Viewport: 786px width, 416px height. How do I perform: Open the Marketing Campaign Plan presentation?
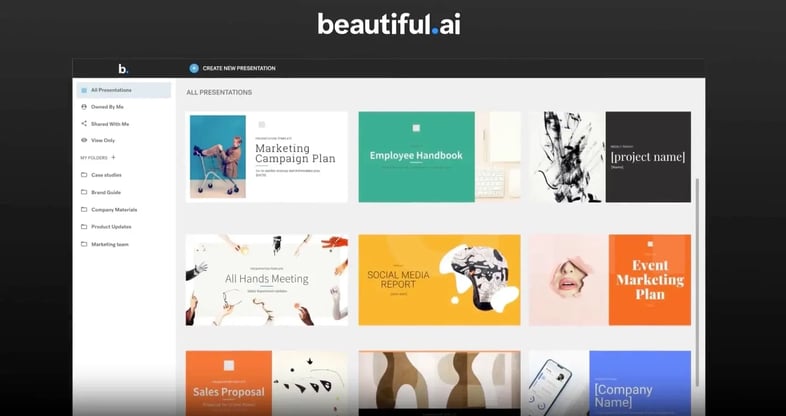click(x=266, y=156)
